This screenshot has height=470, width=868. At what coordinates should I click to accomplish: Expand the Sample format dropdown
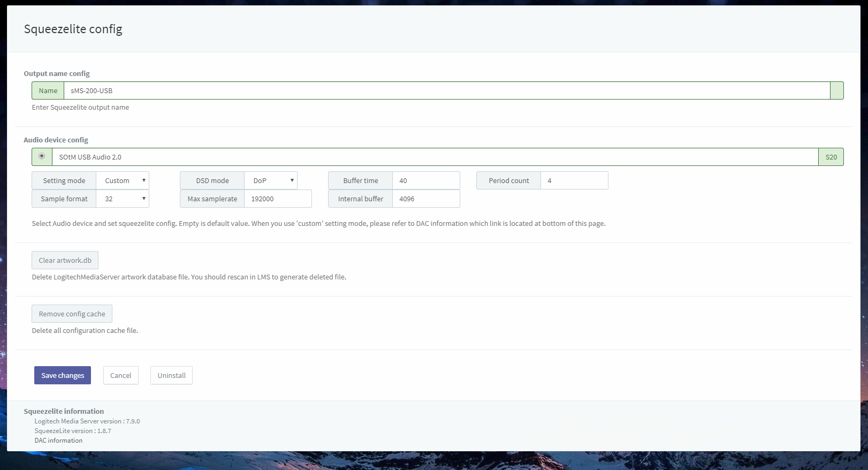[x=123, y=199]
